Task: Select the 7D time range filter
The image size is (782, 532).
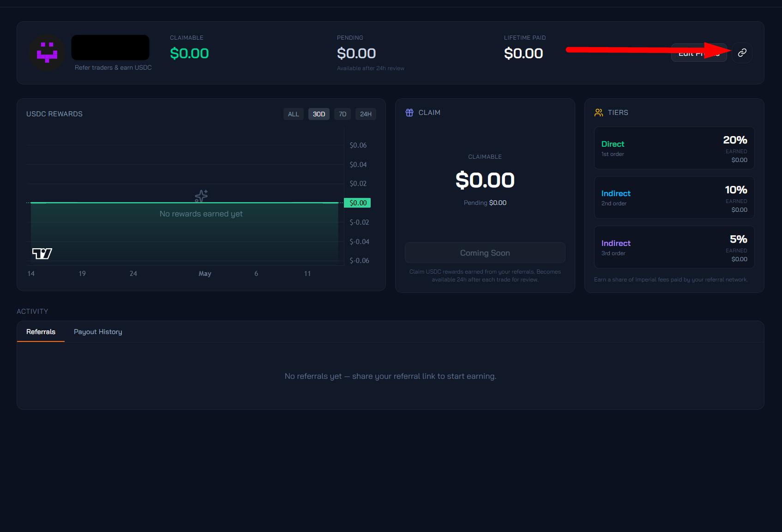Action: point(343,114)
